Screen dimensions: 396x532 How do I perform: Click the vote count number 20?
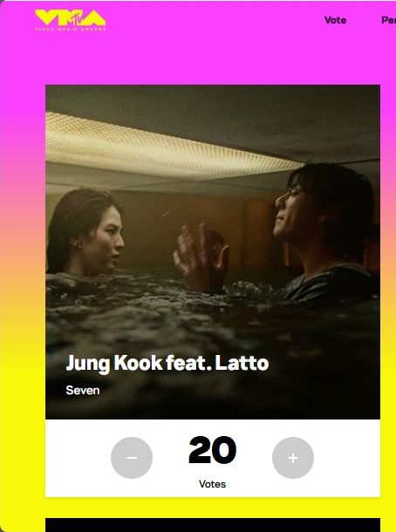(213, 450)
